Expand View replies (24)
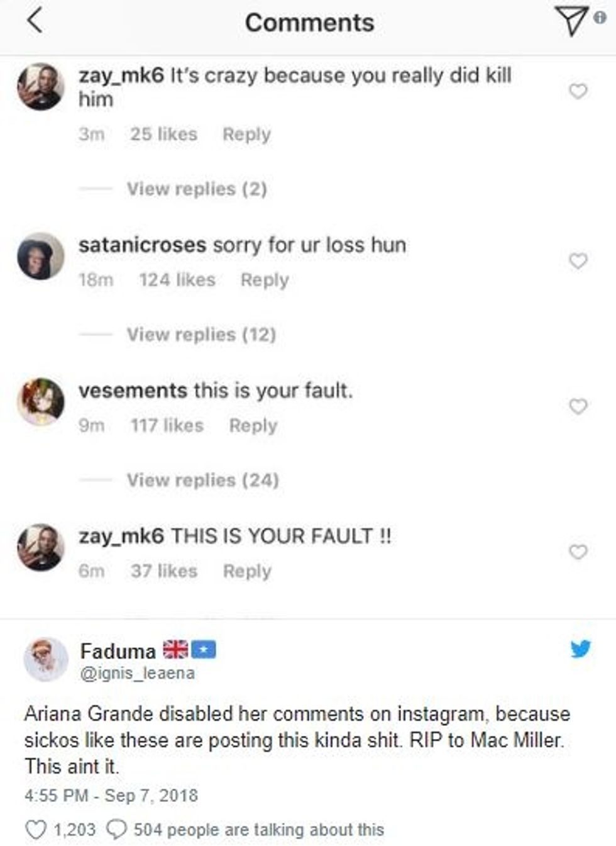 (202, 481)
